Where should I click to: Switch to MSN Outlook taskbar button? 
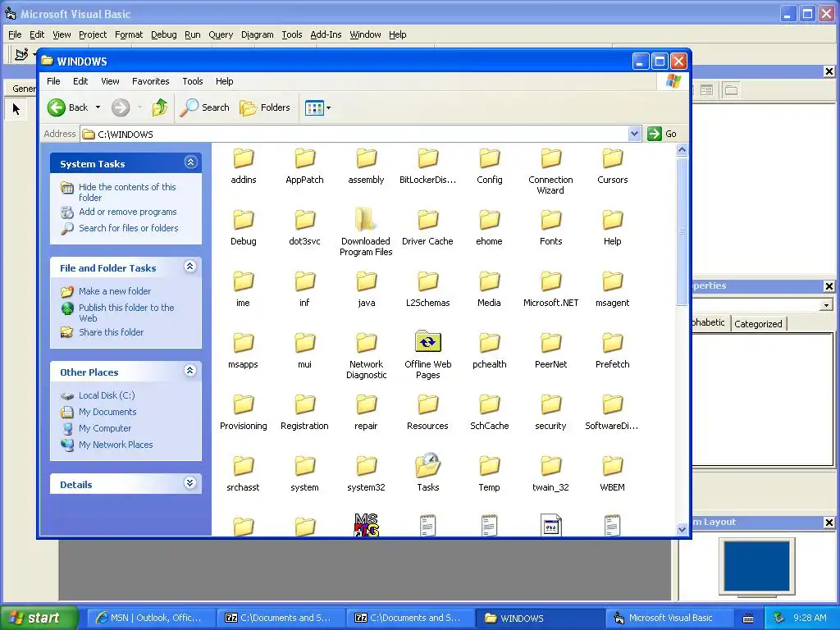(x=150, y=618)
